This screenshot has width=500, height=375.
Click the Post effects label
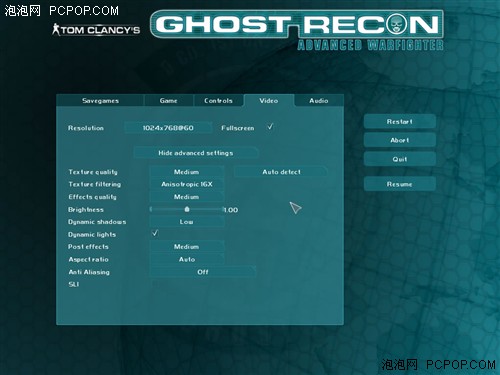[x=88, y=247]
